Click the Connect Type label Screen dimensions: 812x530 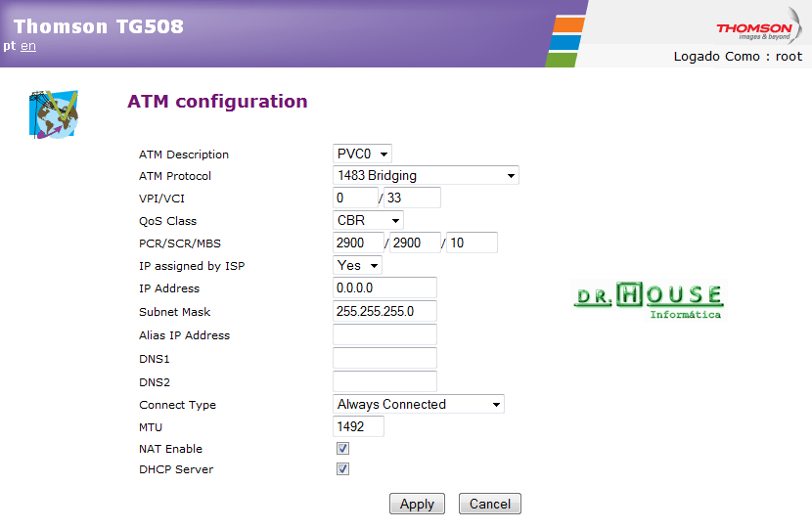(x=178, y=405)
